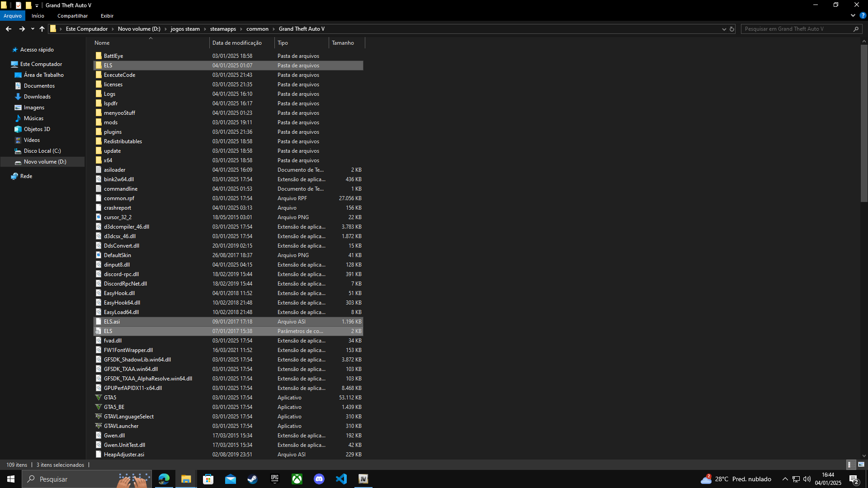868x488 pixels.
Task: Click the Back navigation arrow
Action: pyautogui.click(x=9, y=29)
